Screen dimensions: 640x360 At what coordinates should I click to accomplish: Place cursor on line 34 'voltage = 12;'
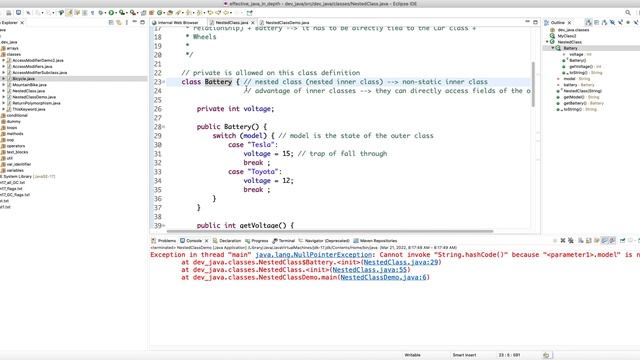coord(268,181)
